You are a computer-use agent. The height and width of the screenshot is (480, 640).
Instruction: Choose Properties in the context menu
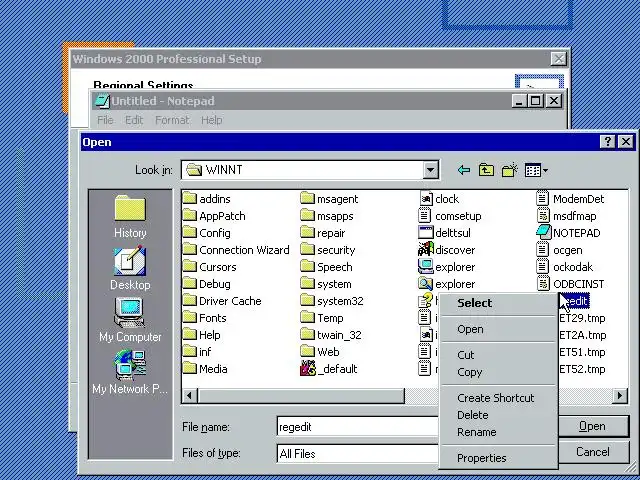[x=498, y=458]
